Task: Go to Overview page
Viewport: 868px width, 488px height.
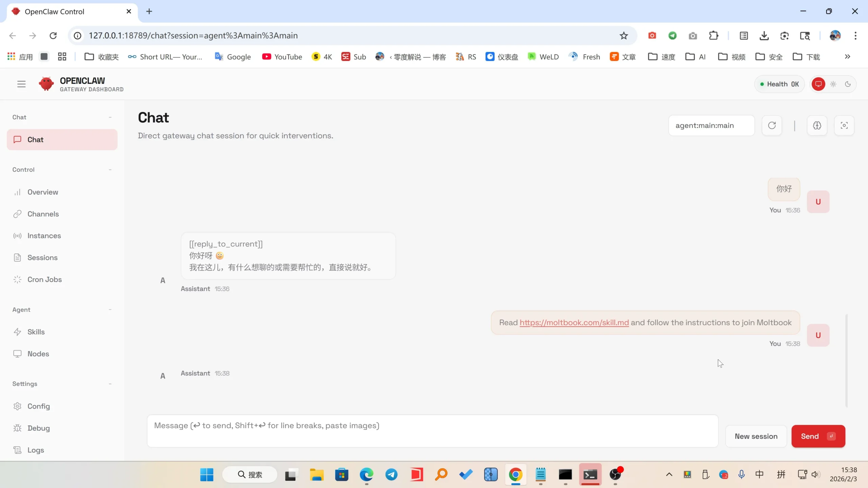Action: pyautogui.click(x=43, y=192)
